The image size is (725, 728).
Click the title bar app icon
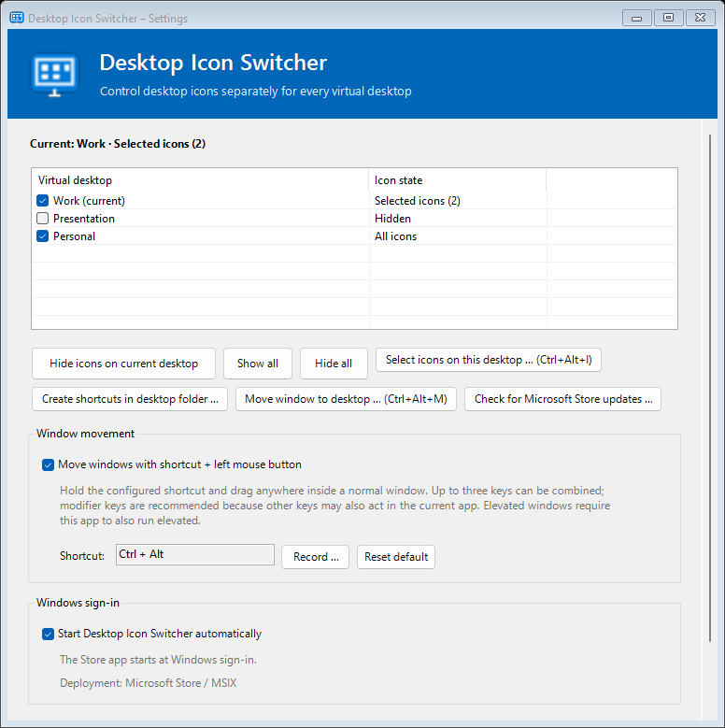click(17, 18)
